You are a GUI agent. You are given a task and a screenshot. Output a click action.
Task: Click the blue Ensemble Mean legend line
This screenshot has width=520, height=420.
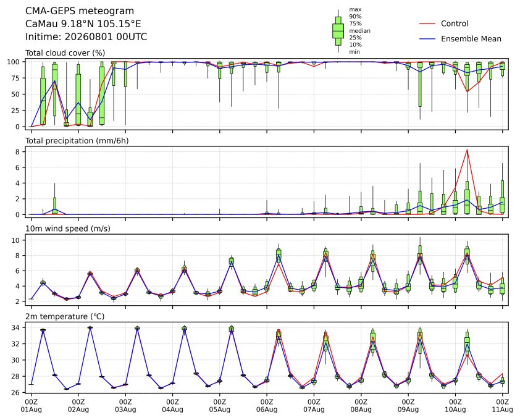coord(427,39)
